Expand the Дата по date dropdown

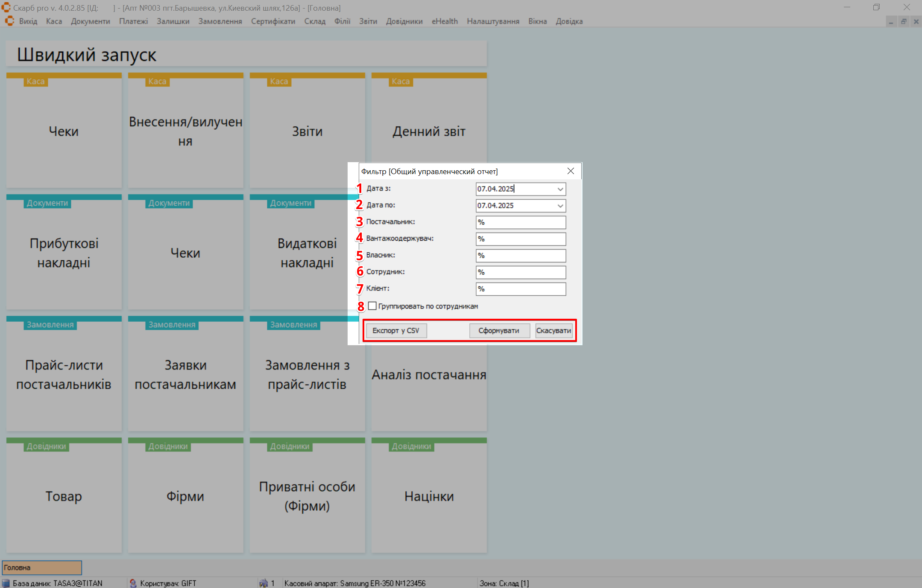pyautogui.click(x=560, y=206)
